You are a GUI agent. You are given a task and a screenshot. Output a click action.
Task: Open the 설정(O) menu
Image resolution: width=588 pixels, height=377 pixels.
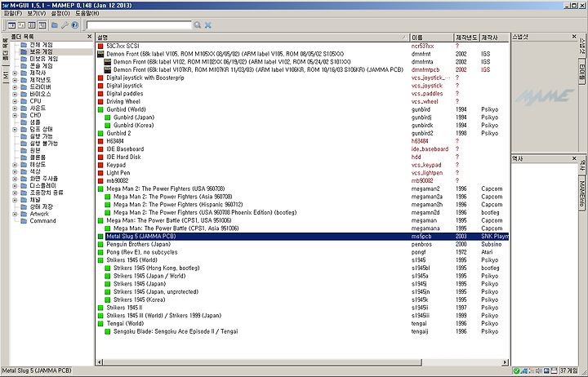pos(60,13)
